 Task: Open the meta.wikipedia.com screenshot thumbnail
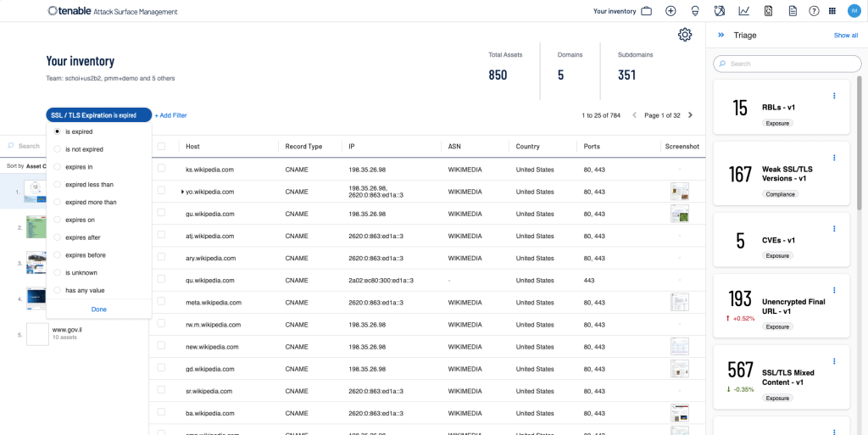pos(679,302)
